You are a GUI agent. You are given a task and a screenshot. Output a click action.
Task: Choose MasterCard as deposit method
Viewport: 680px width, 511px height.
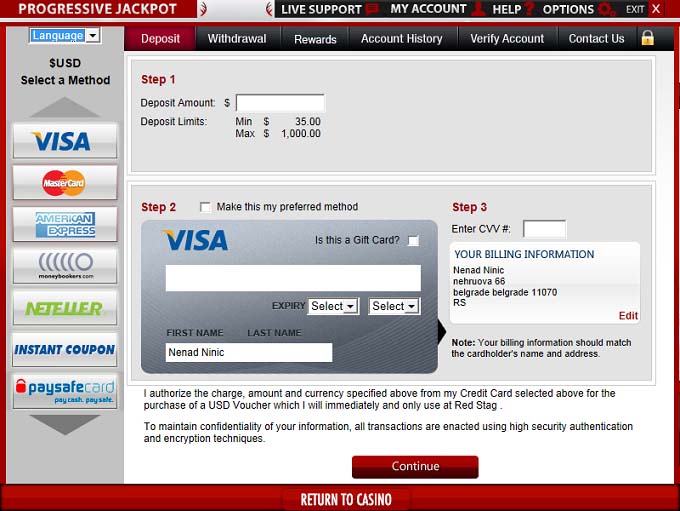pos(64,183)
